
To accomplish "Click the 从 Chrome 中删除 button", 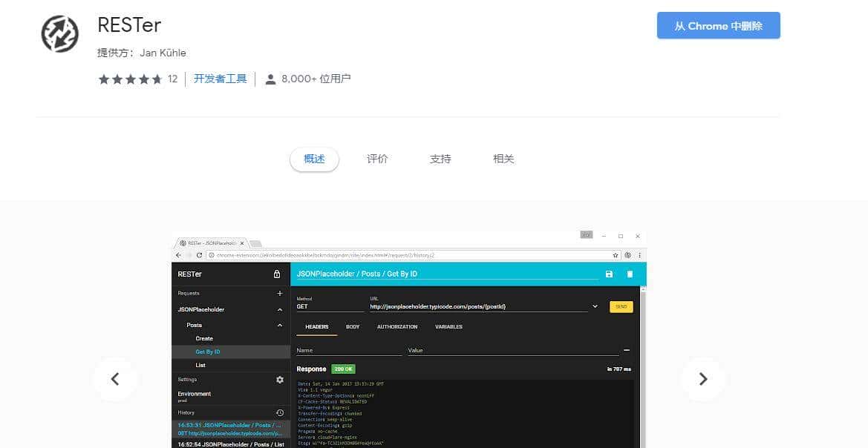I will tap(718, 26).
